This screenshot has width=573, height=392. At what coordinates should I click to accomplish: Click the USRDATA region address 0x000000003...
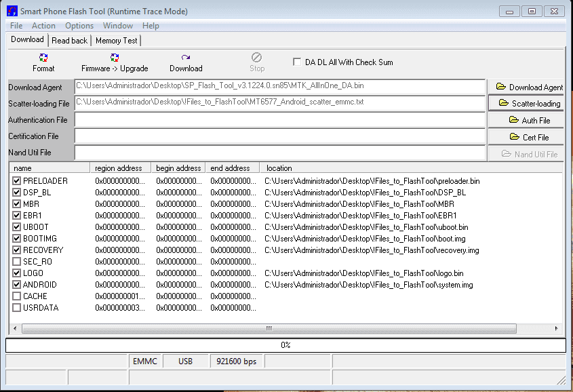coord(120,308)
